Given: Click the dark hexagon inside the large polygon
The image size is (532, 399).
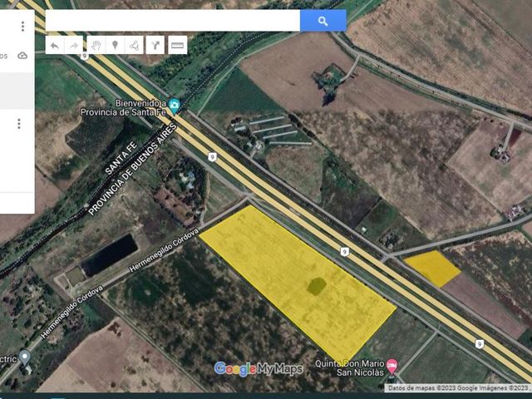Looking at the screenshot, I should point(317,286).
